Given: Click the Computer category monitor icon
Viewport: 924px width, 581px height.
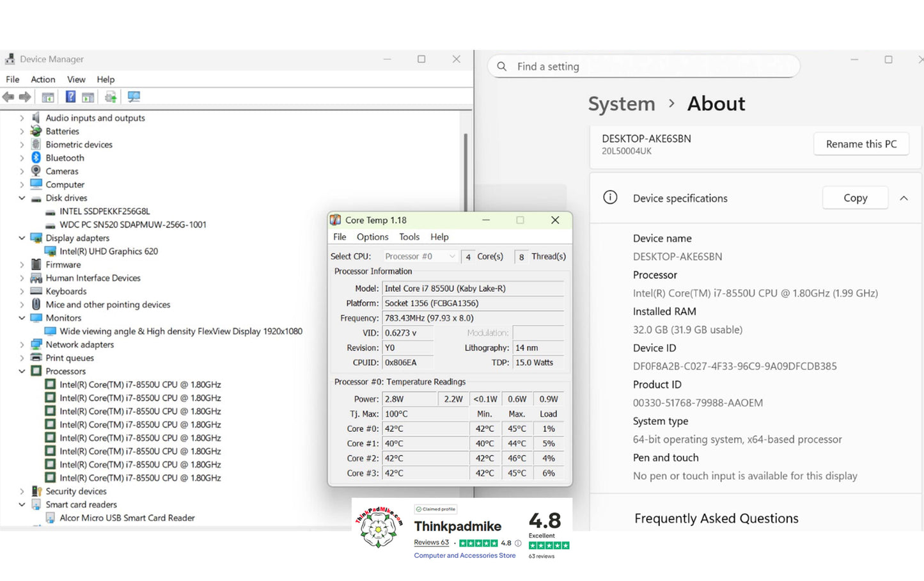Looking at the screenshot, I should point(36,184).
